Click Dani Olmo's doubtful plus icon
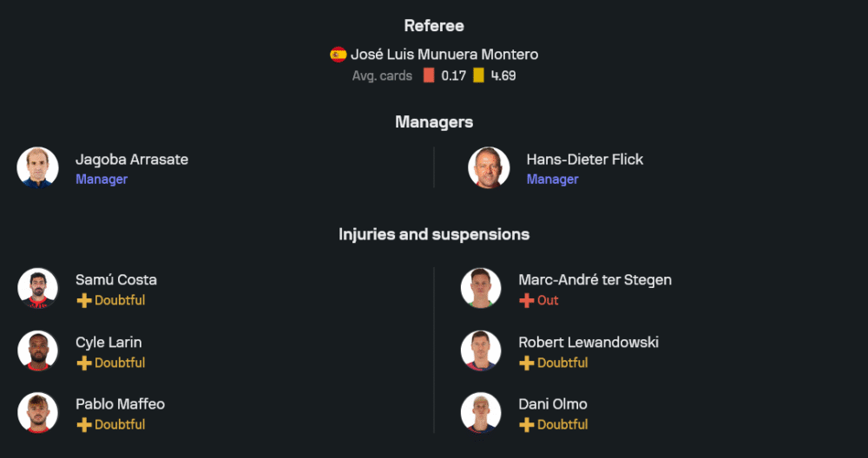Viewport: 868px width, 458px height. tap(527, 424)
